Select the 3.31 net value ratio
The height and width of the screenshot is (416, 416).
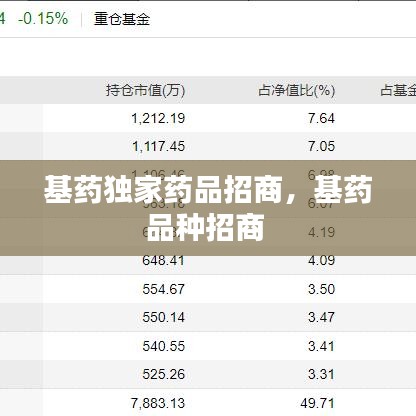pos(321,374)
